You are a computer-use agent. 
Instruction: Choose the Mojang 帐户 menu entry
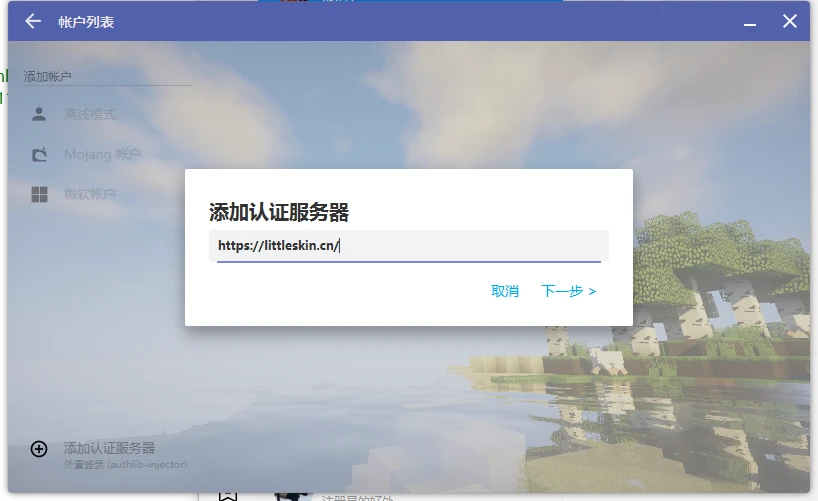pos(102,154)
